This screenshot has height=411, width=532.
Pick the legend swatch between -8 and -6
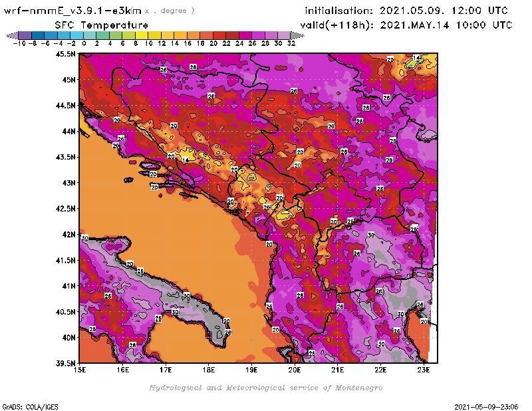click(x=38, y=36)
